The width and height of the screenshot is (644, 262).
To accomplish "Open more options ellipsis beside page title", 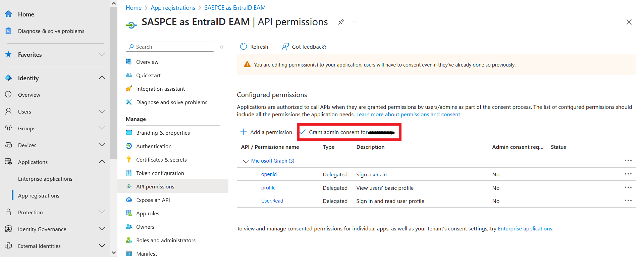I will click(355, 22).
